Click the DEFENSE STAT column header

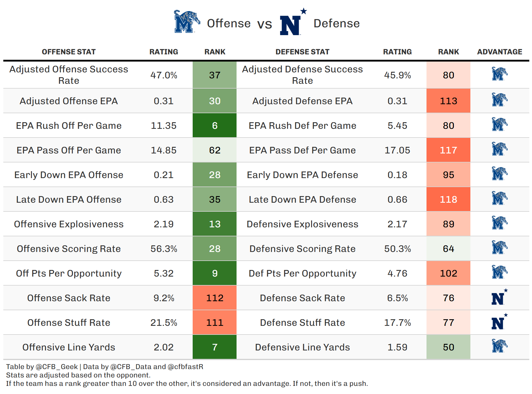tap(302, 52)
